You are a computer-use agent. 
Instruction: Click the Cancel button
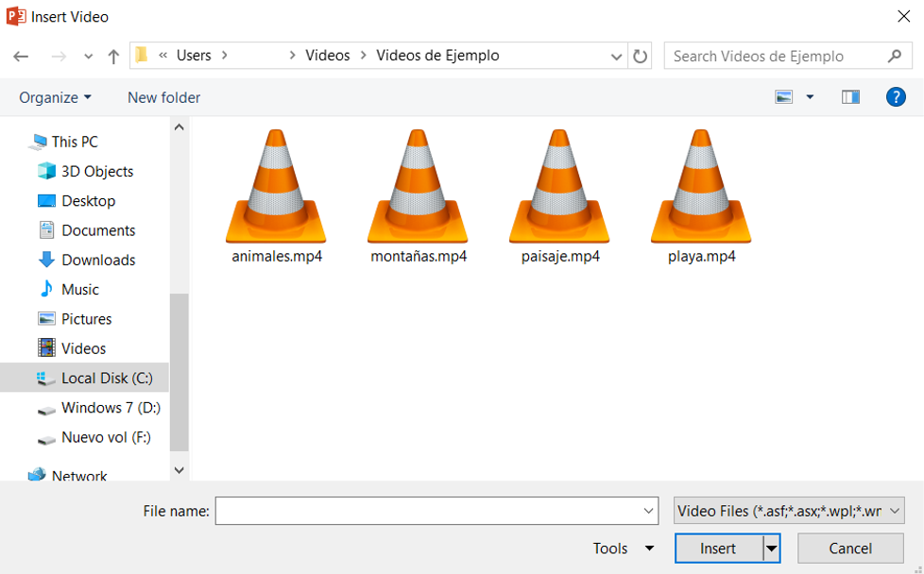coord(850,549)
